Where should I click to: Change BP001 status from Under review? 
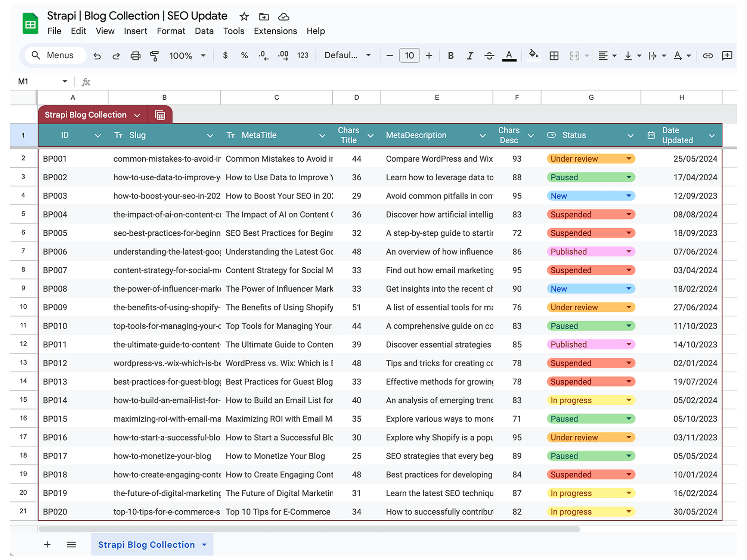591,159
